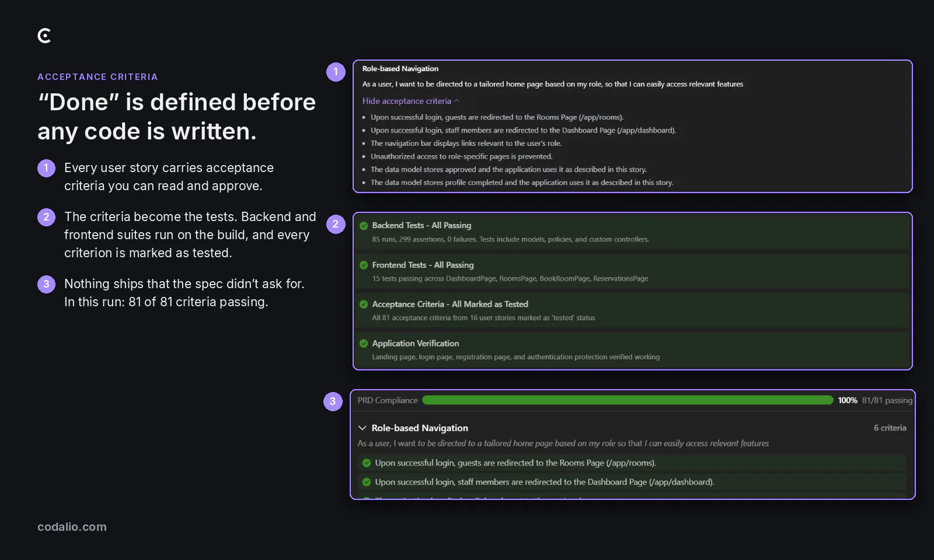Click the Codalio logo icon
The width and height of the screenshot is (934, 560).
(44, 36)
